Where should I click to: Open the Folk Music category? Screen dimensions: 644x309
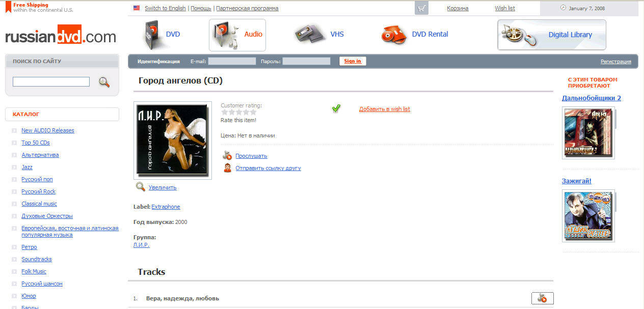34,271
